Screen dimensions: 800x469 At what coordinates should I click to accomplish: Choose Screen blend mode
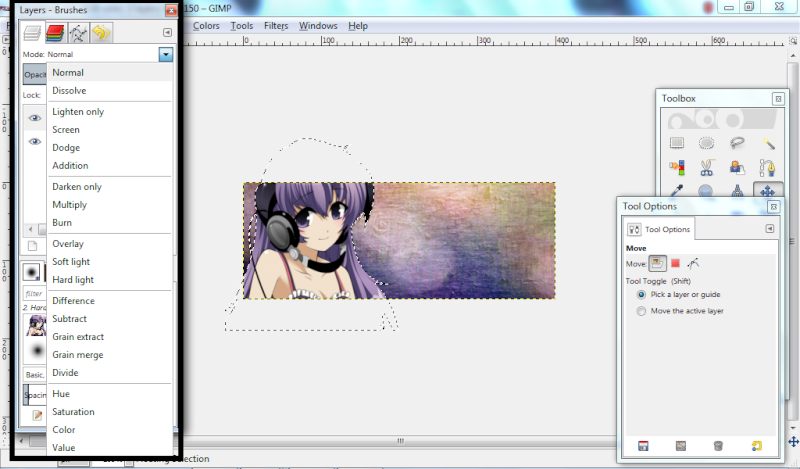(110, 130)
